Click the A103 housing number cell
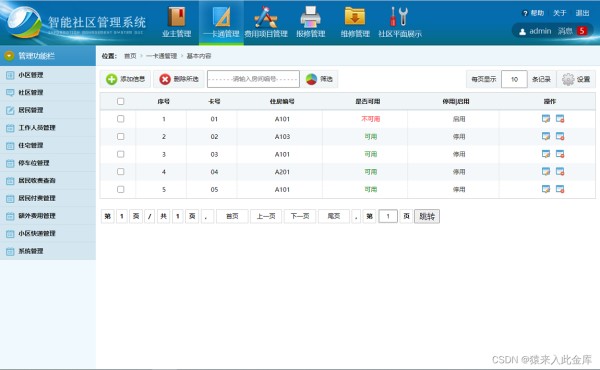600x370 pixels. (x=282, y=137)
